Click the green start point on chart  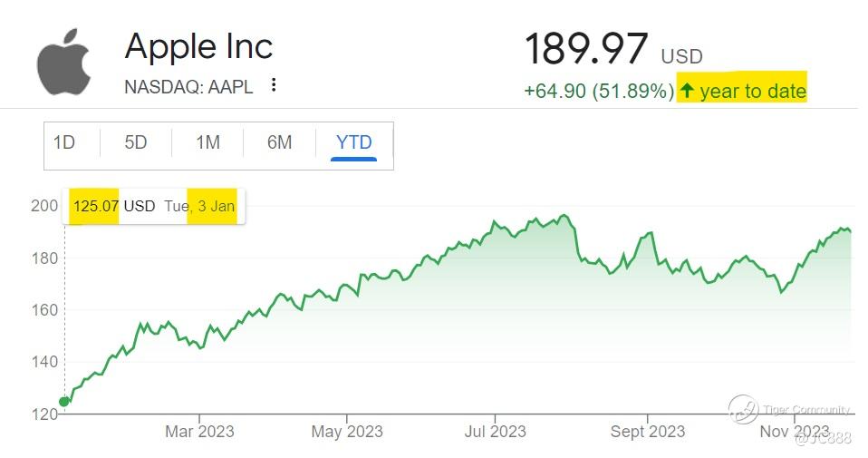64,402
